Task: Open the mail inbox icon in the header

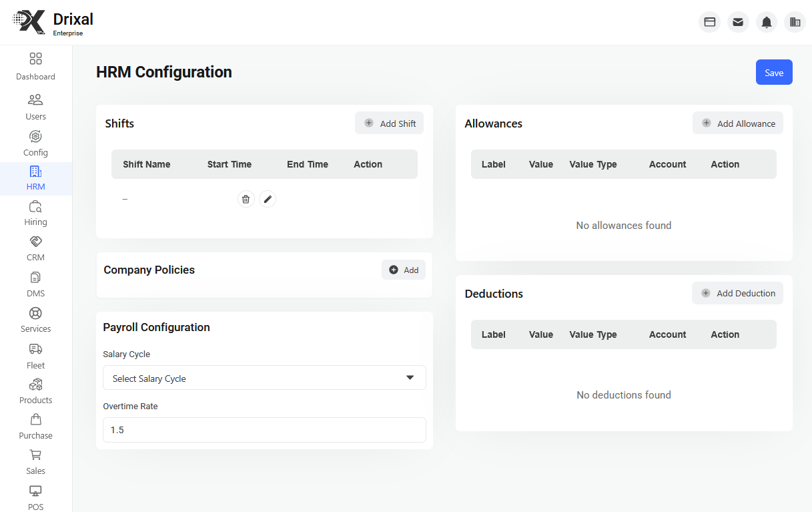Action: (x=738, y=21)
